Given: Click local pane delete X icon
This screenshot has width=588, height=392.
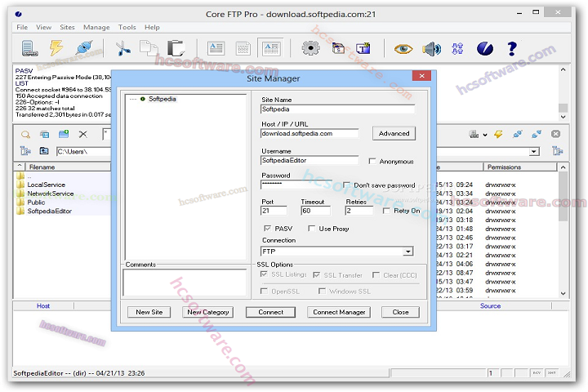Looking at the screenshot, I should [x=83, y=134].
